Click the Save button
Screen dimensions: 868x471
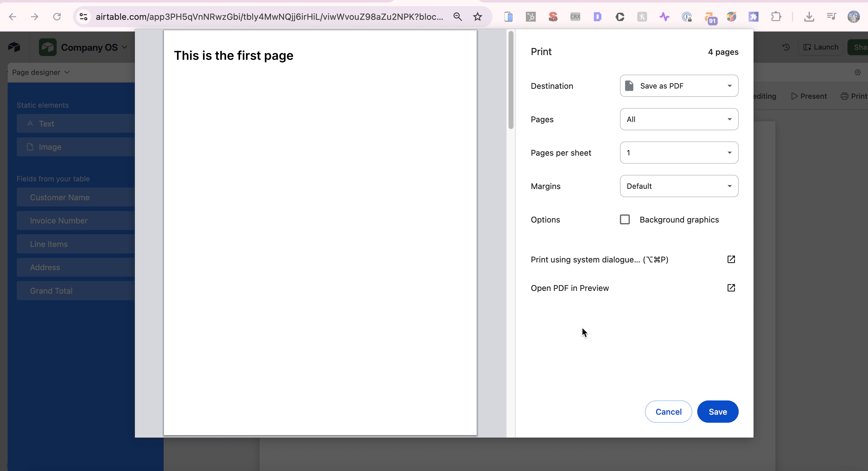click(x=718, y=411)
